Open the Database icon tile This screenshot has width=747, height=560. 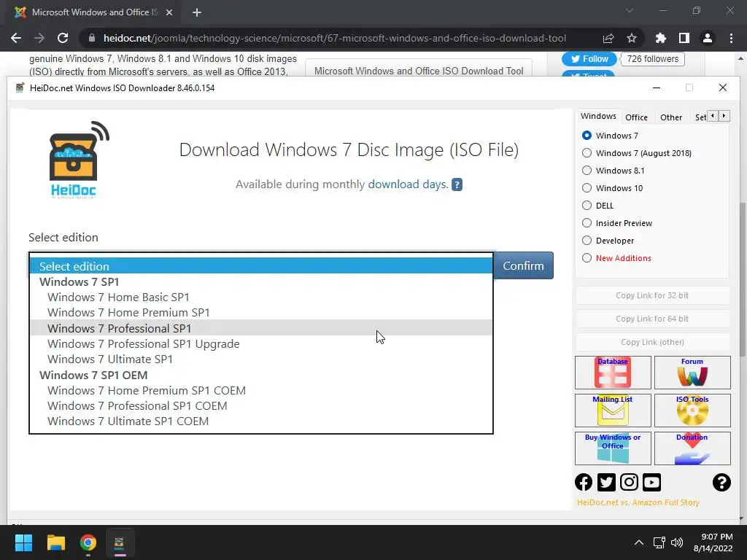click(613, 373)
